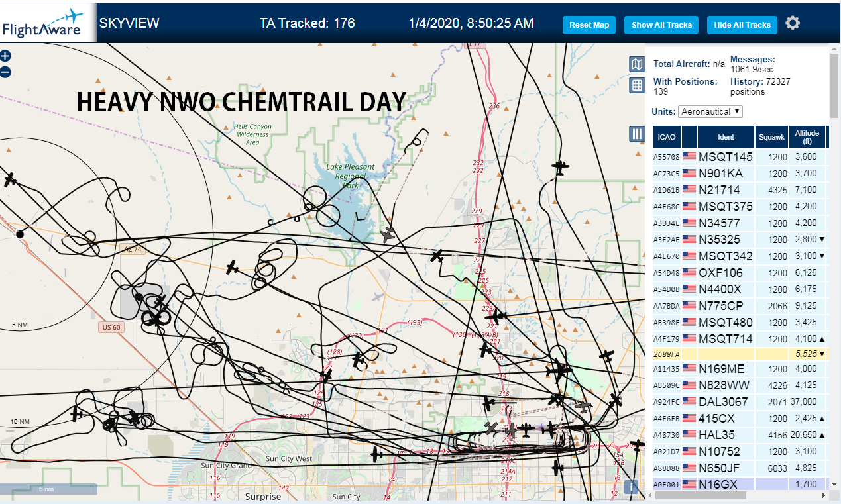Select aircraft row N828WW
841x504 pixels.
740,385
